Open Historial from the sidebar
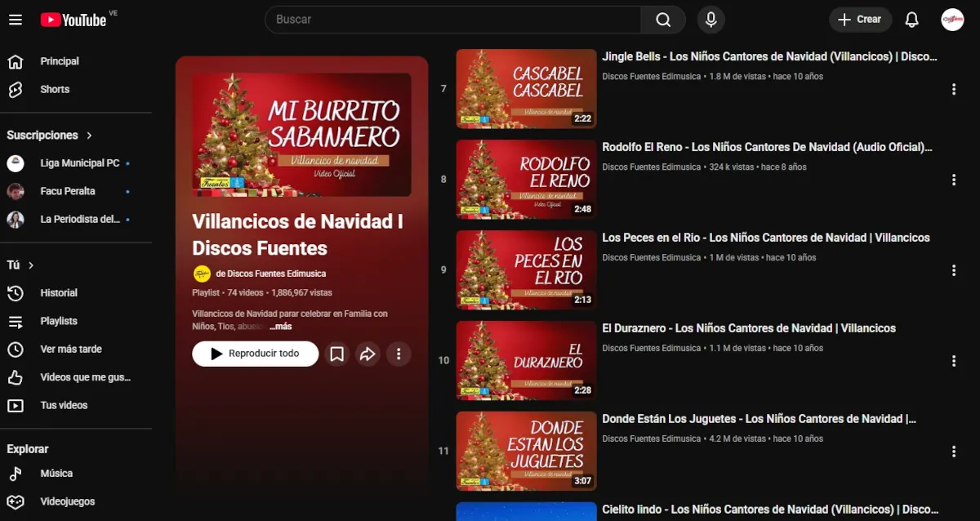 pyautogui.click(x=60, y=292)
